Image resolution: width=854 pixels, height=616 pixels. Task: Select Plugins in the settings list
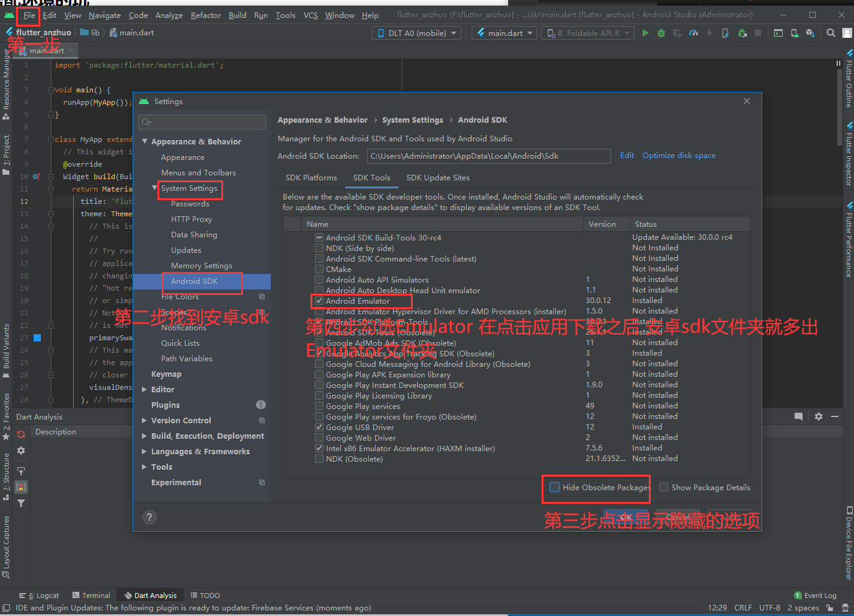point(165,405)
